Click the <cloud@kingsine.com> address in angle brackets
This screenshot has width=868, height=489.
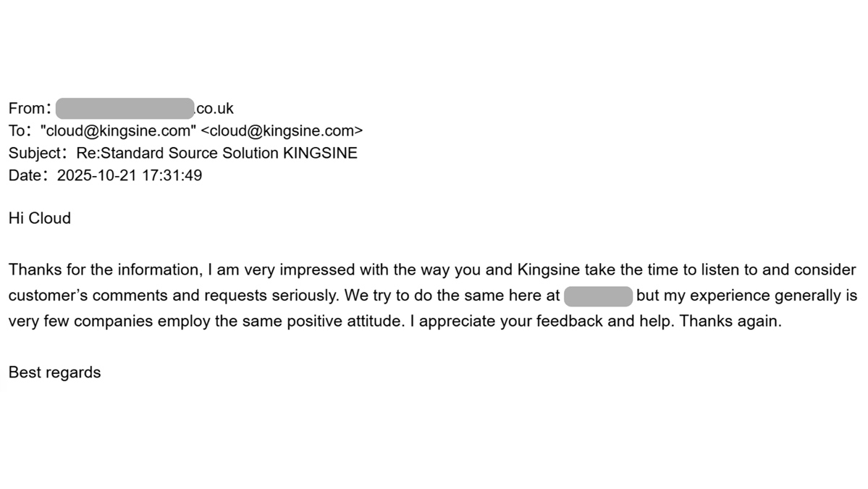click(282, 131)
